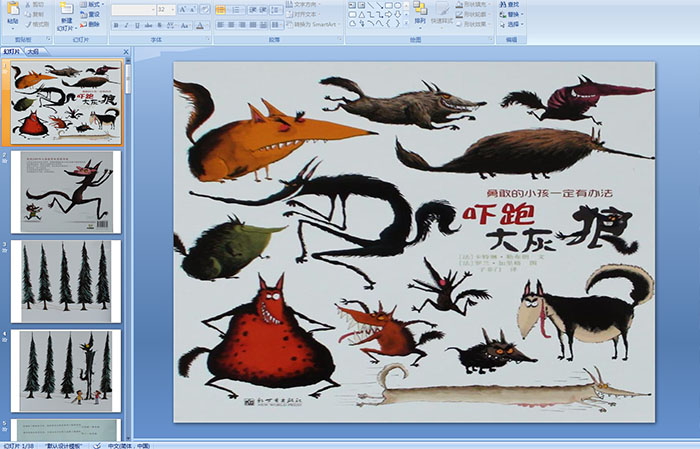Open the Columns dropdown
Image resolution: width=700 pixels, height=449 pixels.
[x=277, y=25]
